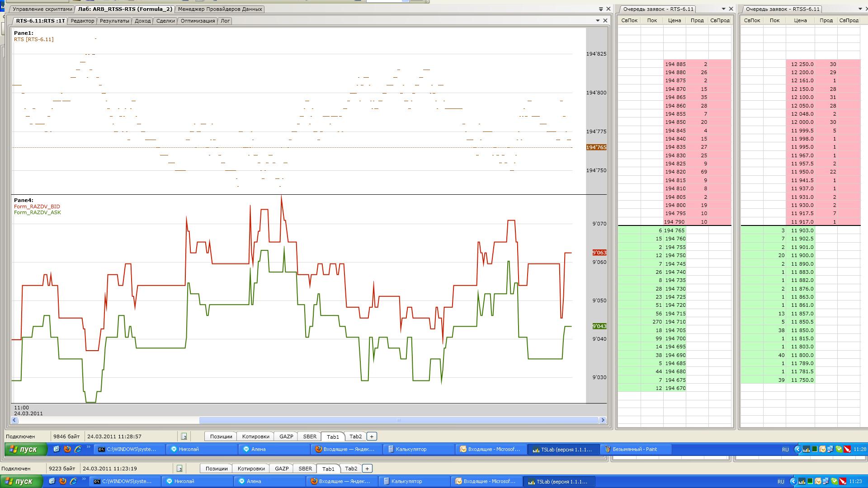Viewport: 868px width, 488px height.
Task: Switch to the Котировки workspace tab
Action: (255, 436)
